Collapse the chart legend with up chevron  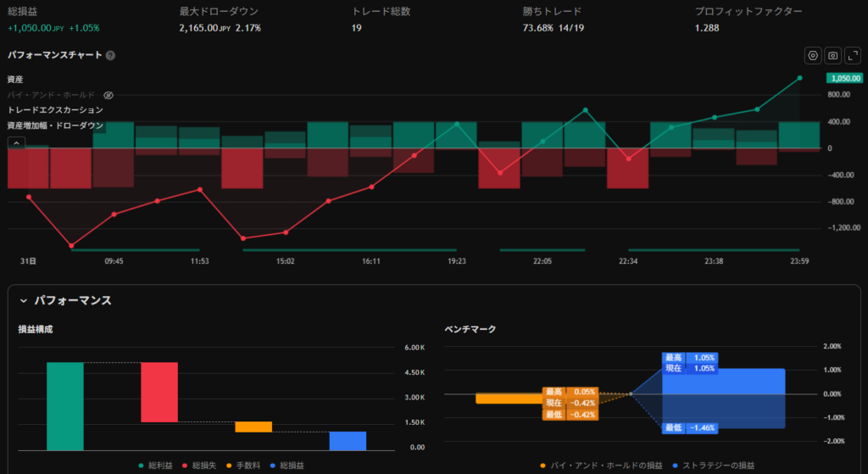[x=15, y=142]
